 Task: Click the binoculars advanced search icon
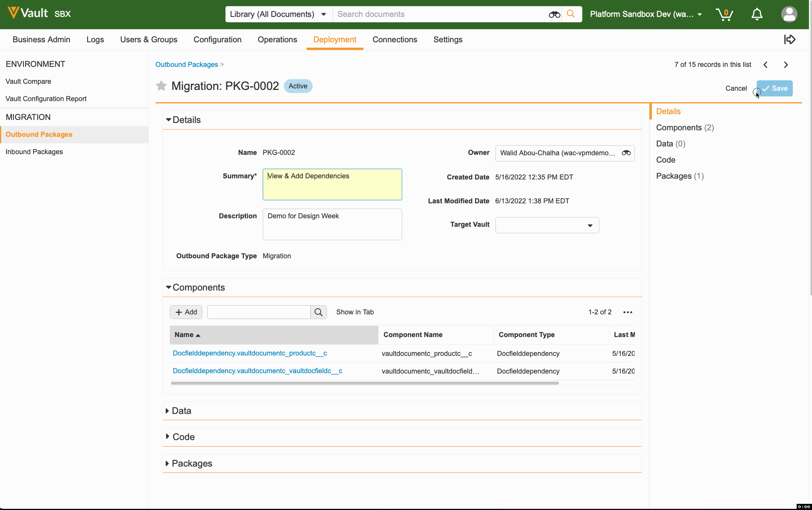click(x=554, y=14)
